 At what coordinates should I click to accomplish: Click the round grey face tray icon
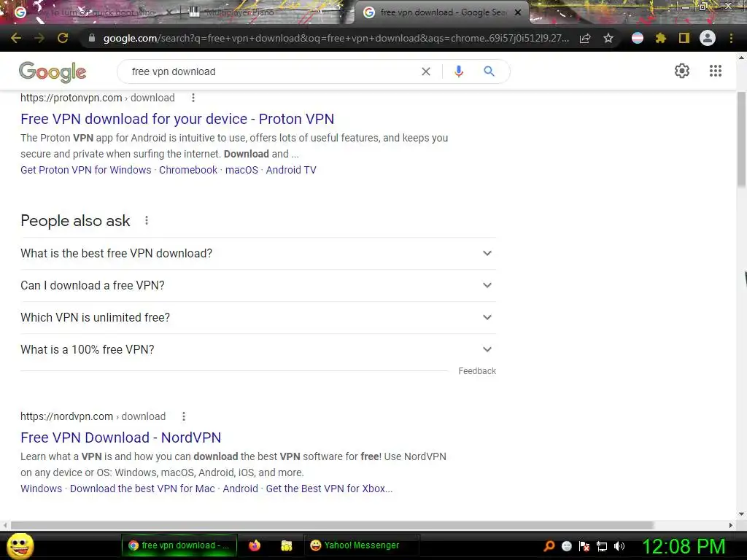[x=567, y=546]
